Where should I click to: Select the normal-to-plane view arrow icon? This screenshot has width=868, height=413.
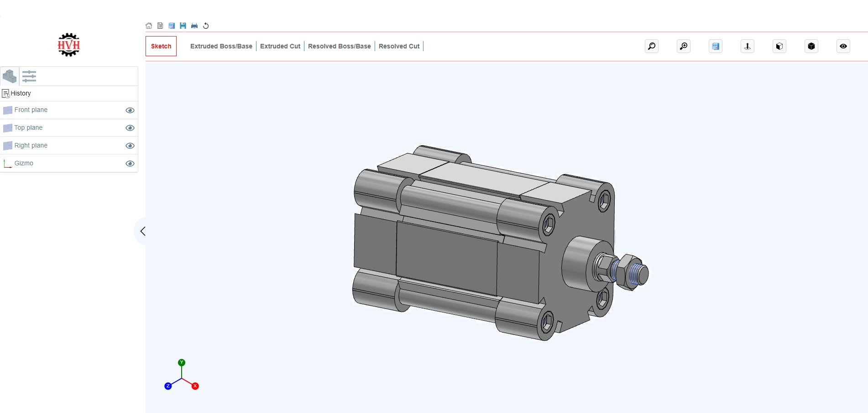(x=748, y=46)
